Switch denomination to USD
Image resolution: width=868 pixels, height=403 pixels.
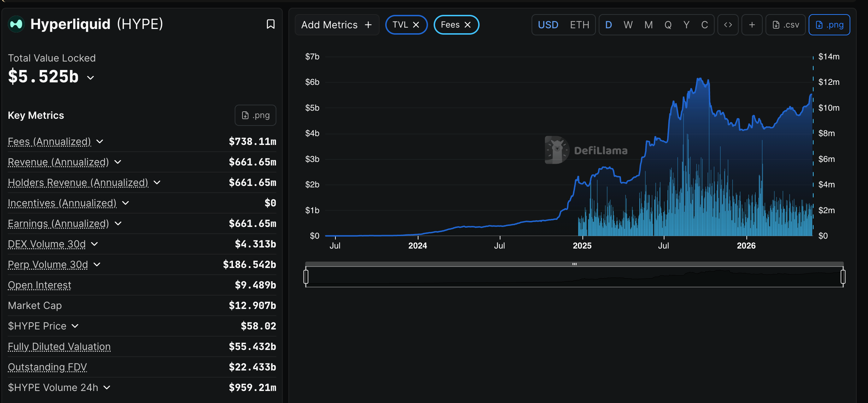click(548, 25)
